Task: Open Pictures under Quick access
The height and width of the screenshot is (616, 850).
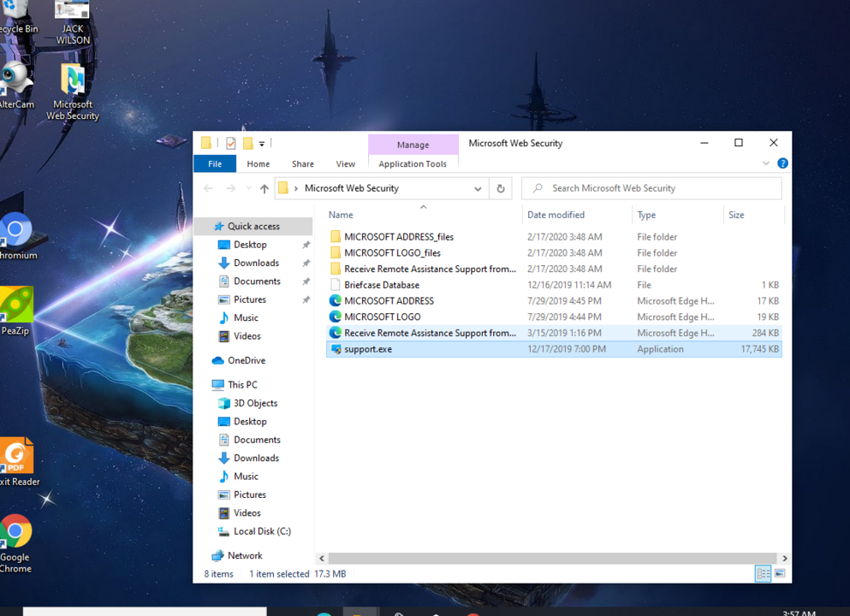Action: click(x=249, y=299)
